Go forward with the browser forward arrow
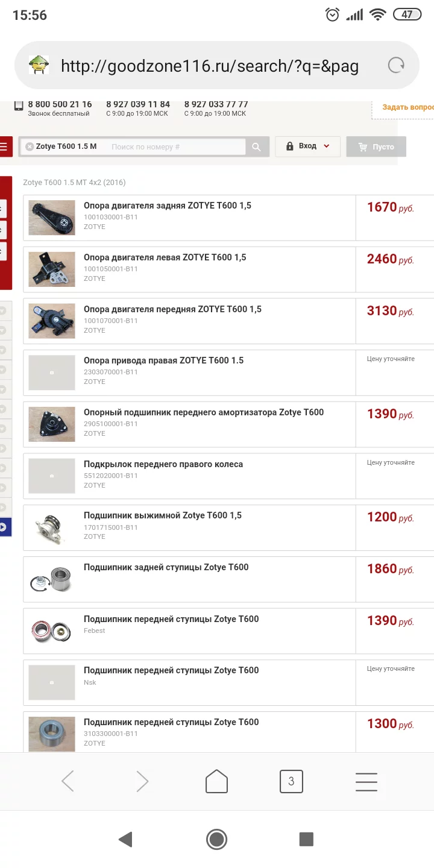The image size is (434, 868). [142, 781]
